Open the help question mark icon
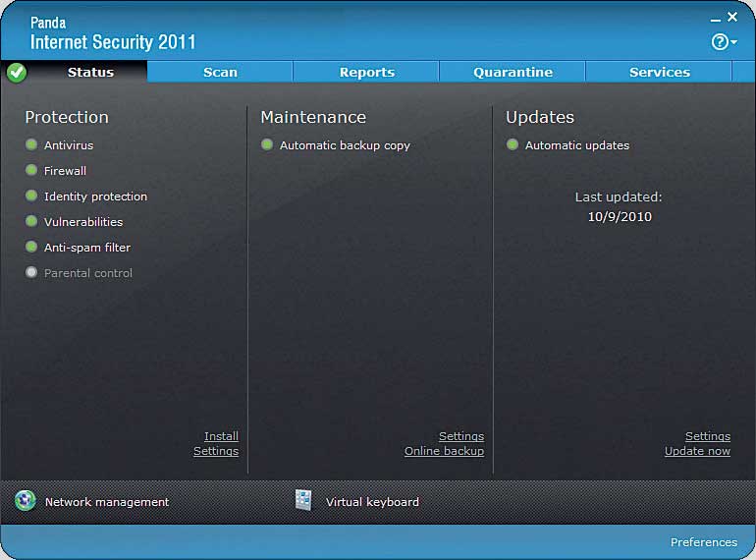The image size is (756, 560). pyautogui.click(x=720, y=42)
